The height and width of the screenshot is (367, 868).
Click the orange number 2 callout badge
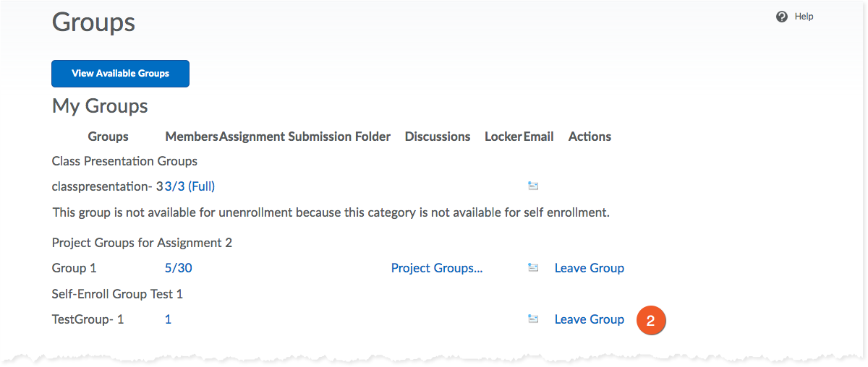[650, 321]
